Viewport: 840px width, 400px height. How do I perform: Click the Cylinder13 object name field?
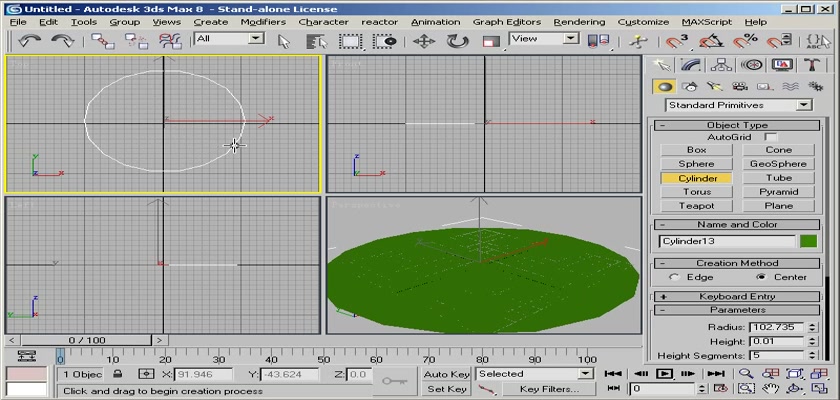728,241
